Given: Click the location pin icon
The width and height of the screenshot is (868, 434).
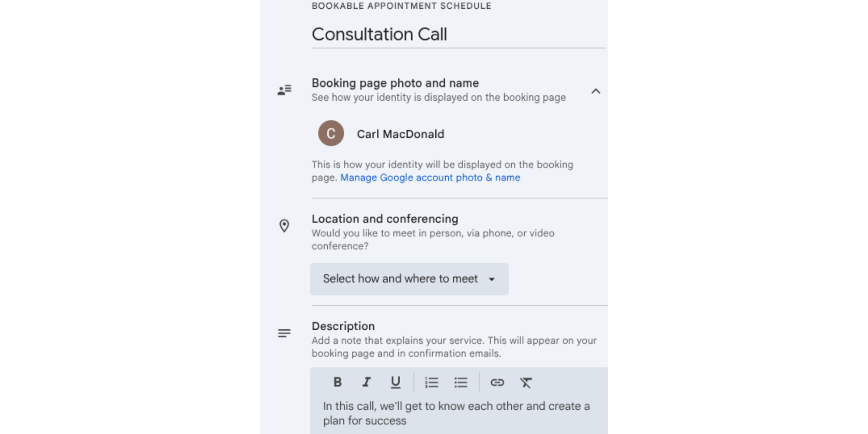Looking at the screenshot, I should point(284,226).
